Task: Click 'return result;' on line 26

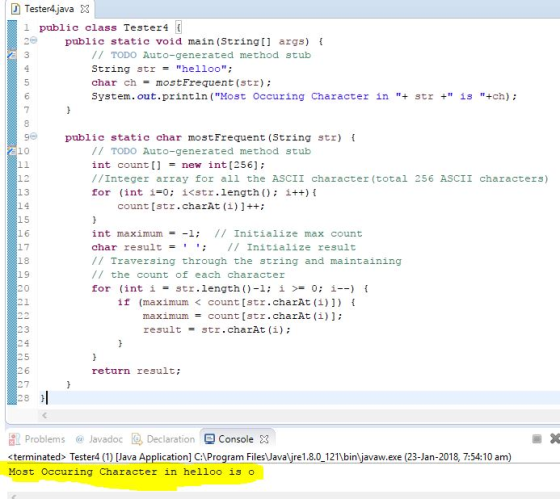Action: click(136, 371)
